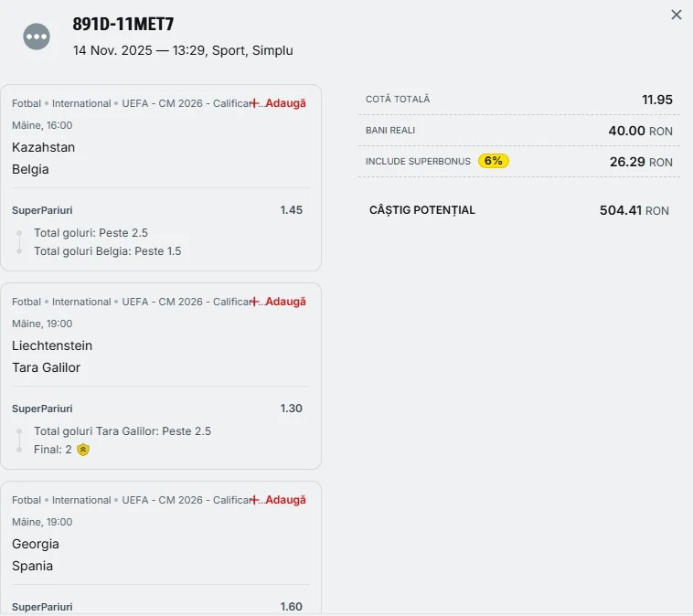This screenshot has height=616, width=693.
Task: Click the 1.45 SuperPariuri odds value
Action: (292, 210)
